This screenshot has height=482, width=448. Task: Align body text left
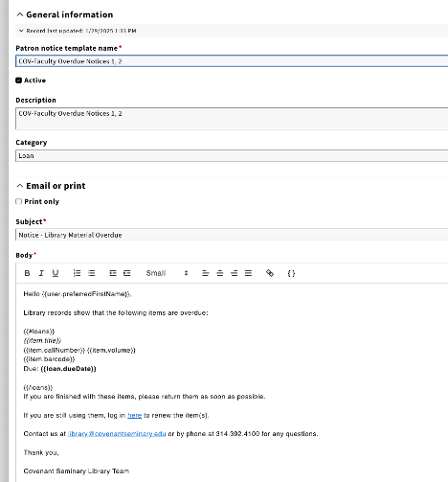click(206, 273)
